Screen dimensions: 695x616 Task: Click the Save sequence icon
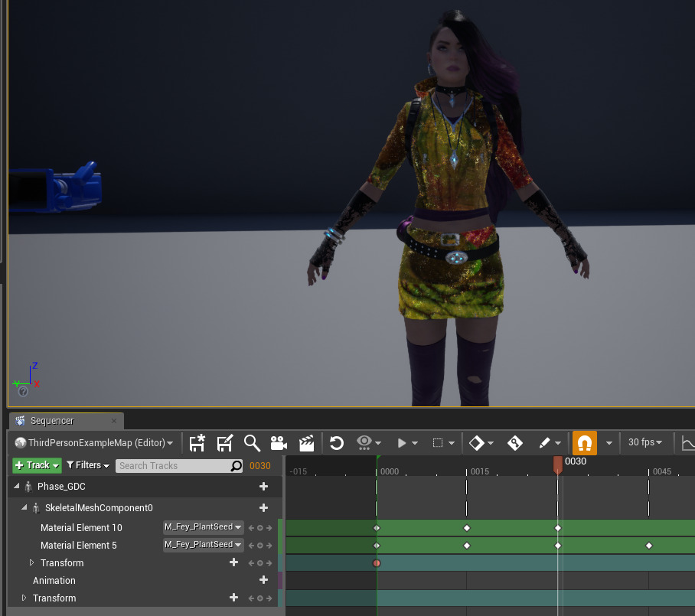coord(197,443)
